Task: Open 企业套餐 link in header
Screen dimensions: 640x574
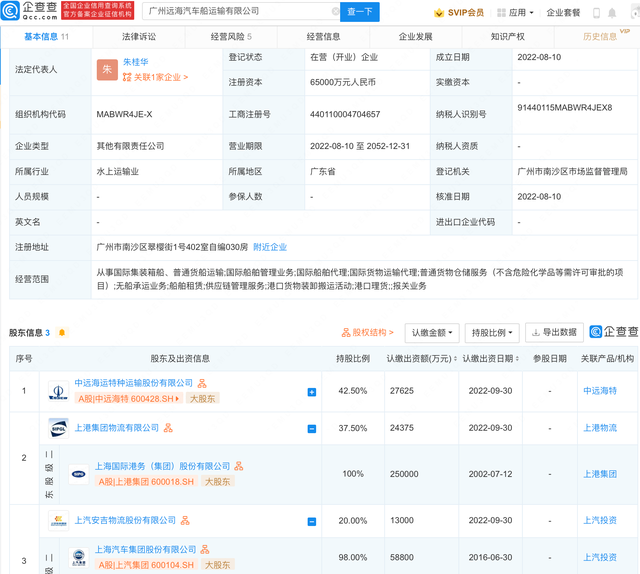Action: [563, 13]
